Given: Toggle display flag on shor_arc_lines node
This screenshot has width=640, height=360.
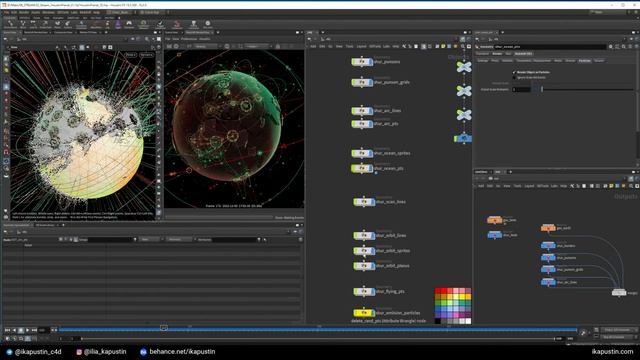Looking at the screenshot, I should click(371, 111).
